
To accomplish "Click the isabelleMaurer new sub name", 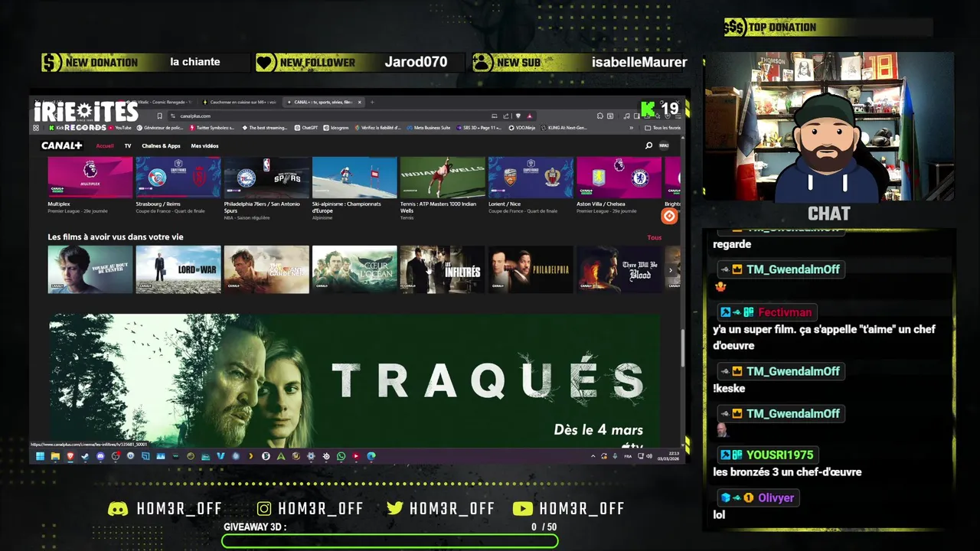I will [x=639, y=62].
